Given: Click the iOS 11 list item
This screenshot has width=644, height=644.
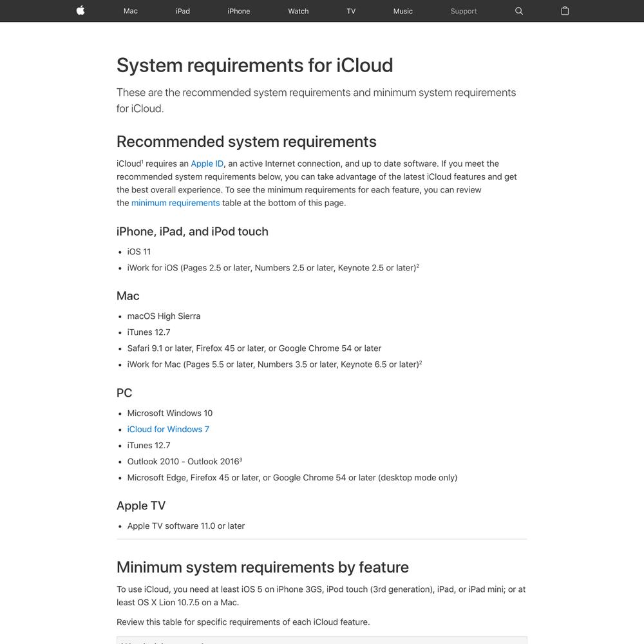Looking at the screenshot, I should [139, 251].
